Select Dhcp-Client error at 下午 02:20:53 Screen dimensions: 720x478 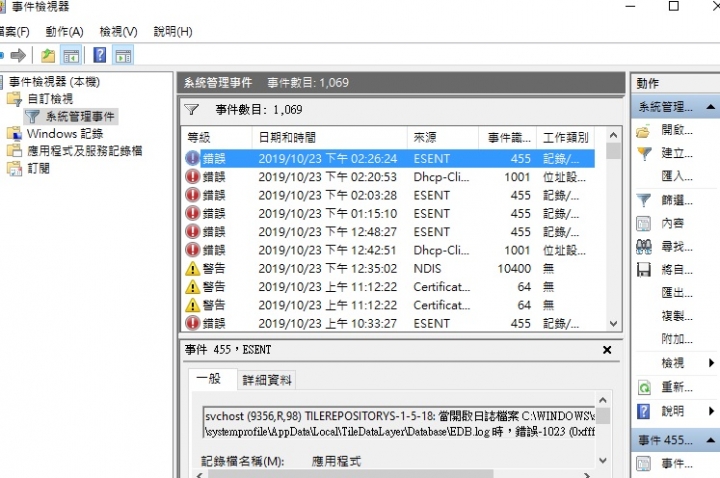coord(389,177)
